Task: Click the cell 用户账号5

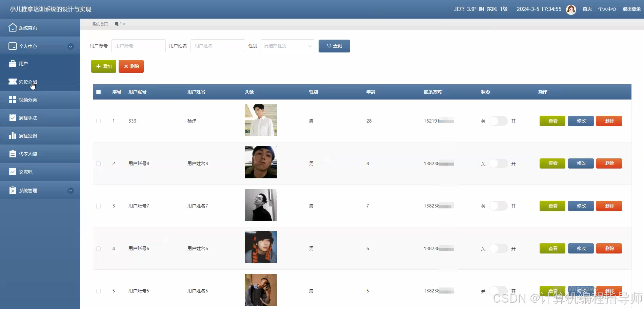Action: tap(139, 291)
